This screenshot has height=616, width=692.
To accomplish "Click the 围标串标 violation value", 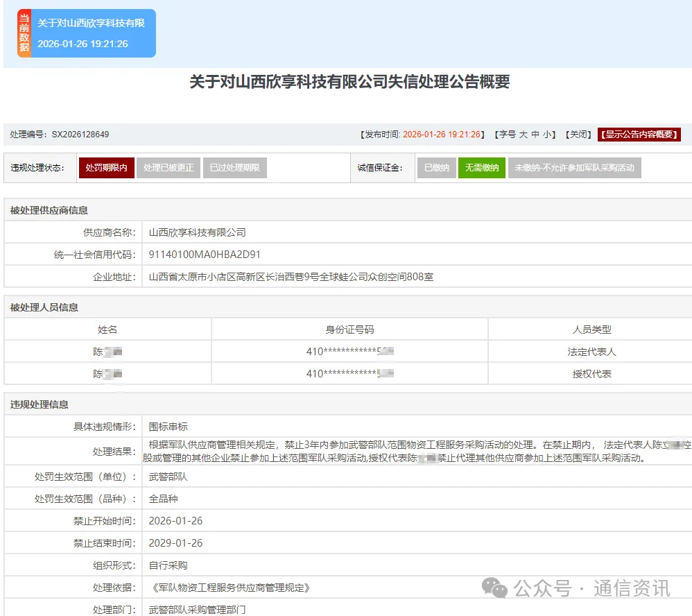I will click(x=168, y=427).
